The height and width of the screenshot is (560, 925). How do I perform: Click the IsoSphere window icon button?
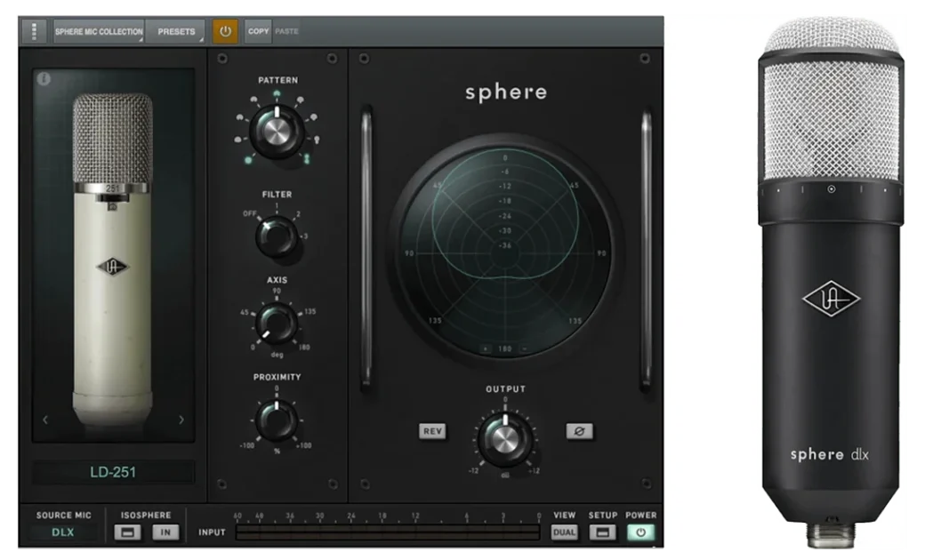click(127, 532)
